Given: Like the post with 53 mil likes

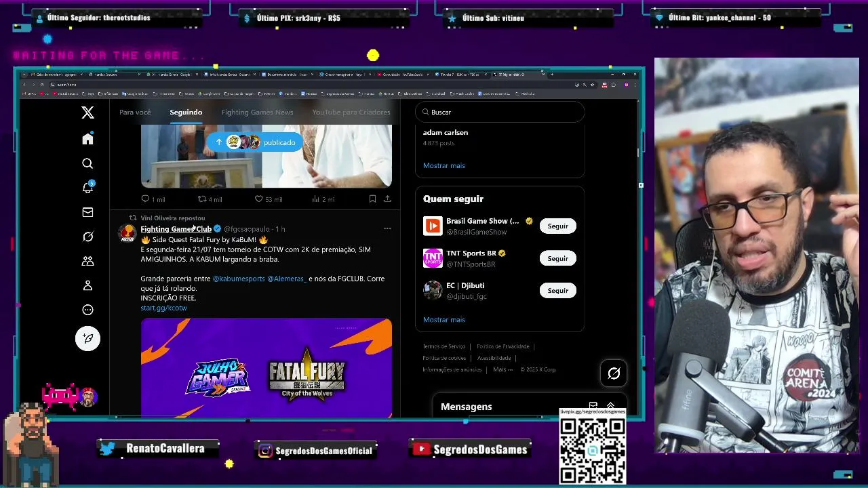Looking at the screenshot, I should click(x=269, y=199).
